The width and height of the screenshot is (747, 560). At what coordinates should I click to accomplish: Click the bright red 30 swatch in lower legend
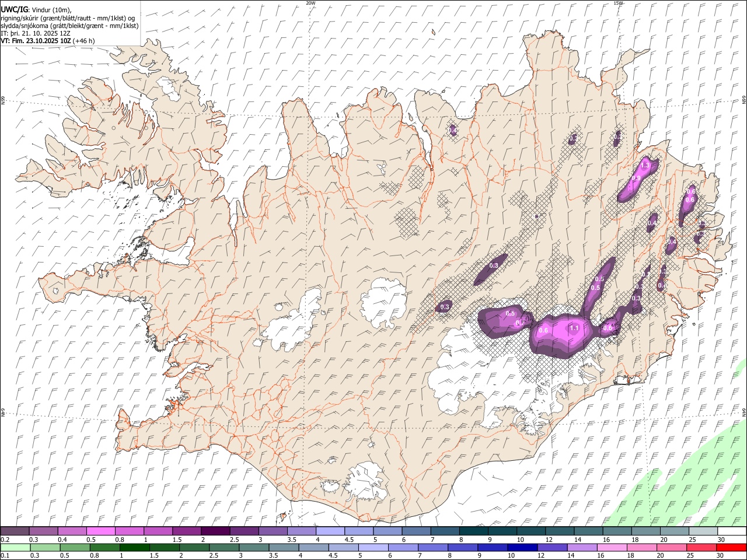click(x=731, y=547)
